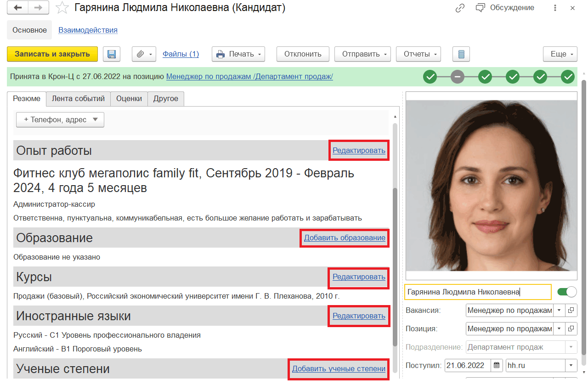The width and height of the screenshot is (588, 385).
Task: Expand the + Телефон, адрес dropdown
Action: tap(60, 120)
